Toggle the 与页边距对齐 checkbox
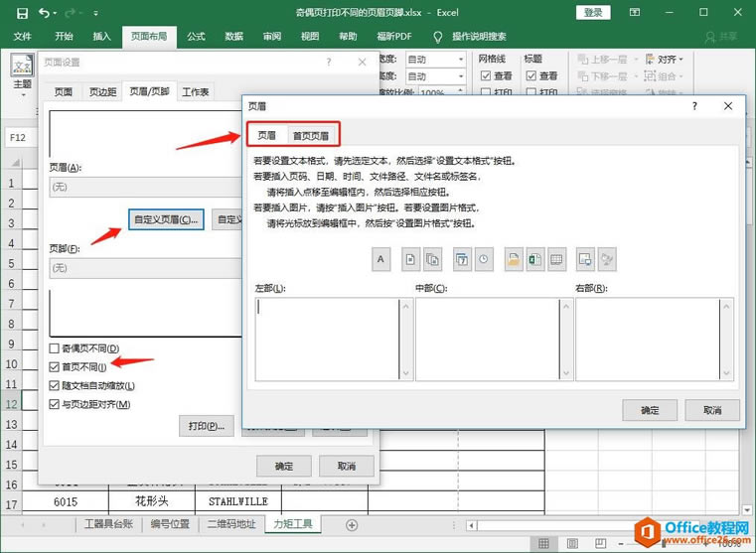The width and height of the screenshot is (756, 553). click(54, 404)
